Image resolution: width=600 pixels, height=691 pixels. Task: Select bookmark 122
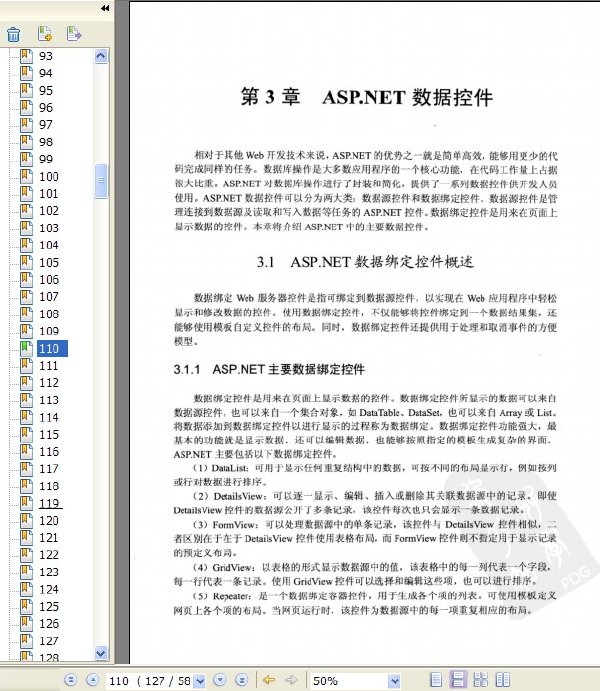click(x=49, y=555)
